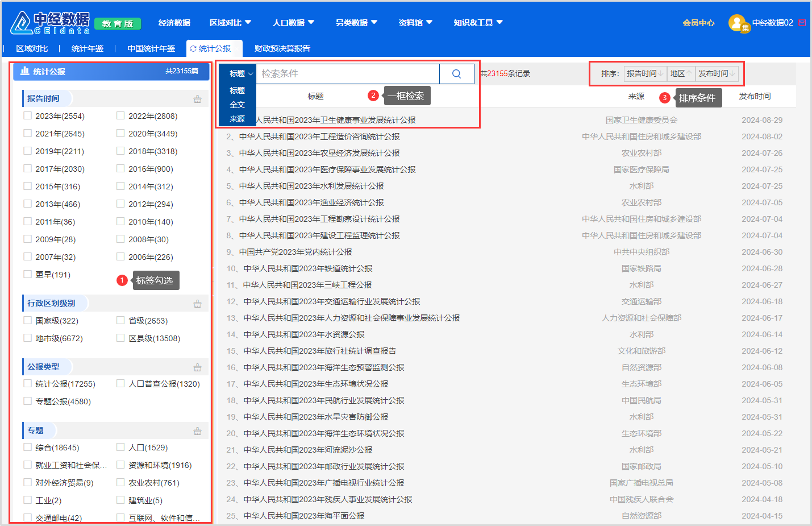Click clear icon in 行政区划级别 header
The width and height of the screenshot is (812, 526).
click(x=197, y=304)
